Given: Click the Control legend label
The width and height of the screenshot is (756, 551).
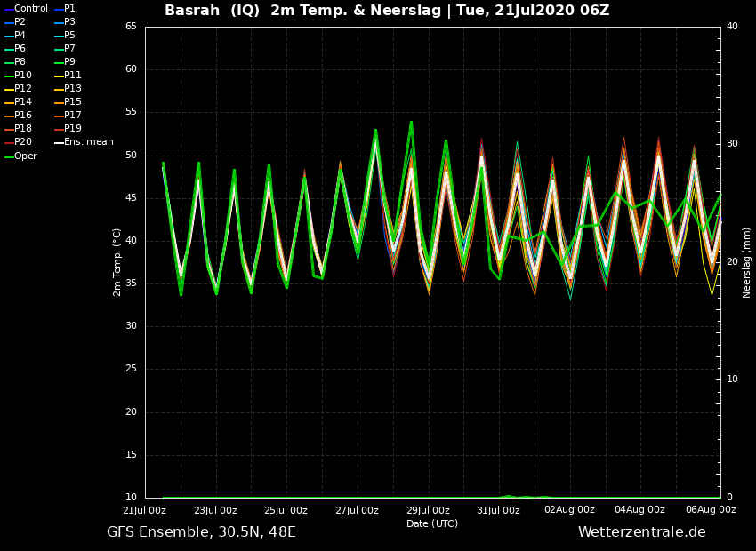Looking at the screenshot, I should point(31,8).
